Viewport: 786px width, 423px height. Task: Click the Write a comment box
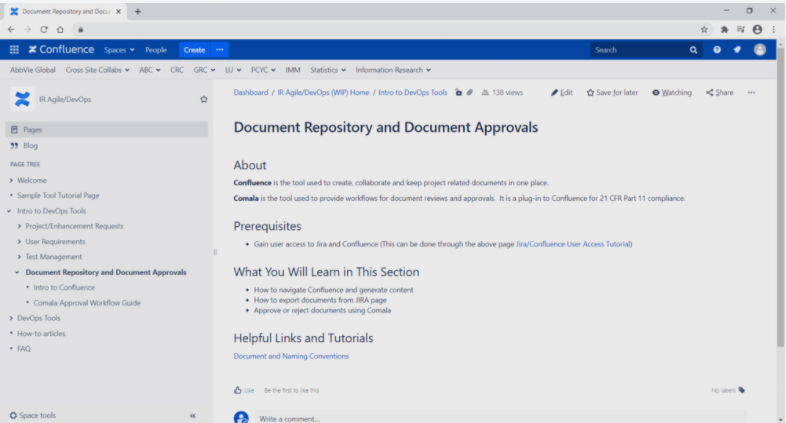pos(500,418)
